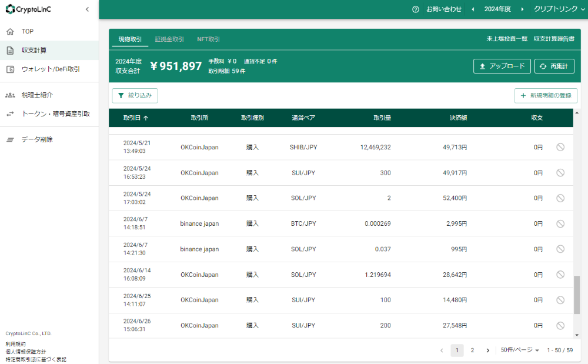
Task: Open the 絞り込み filter button
Action: point(135,96)
